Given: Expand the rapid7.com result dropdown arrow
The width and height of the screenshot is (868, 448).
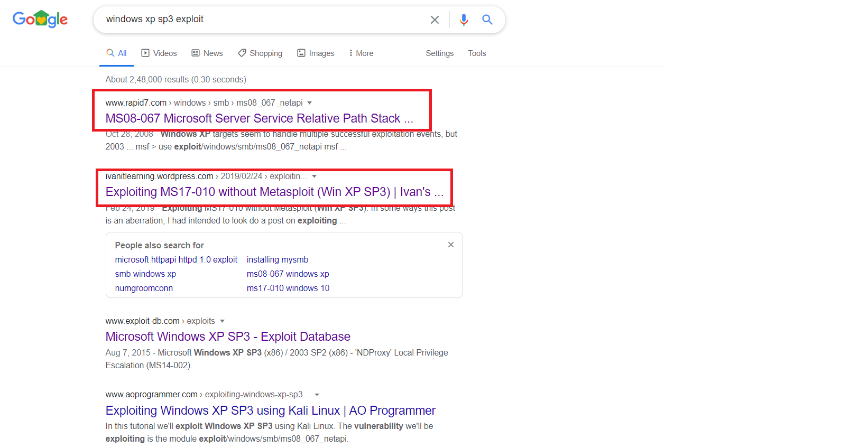Looking at the screenshot, I should pos(310,103).
